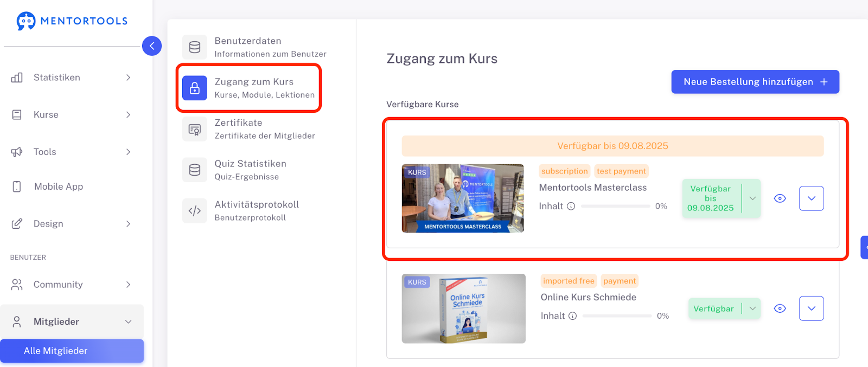Open Verfügbar status dropdown for Online Kurs Schmiede
The width and height of the screenshot is (868, 367).
752,308
